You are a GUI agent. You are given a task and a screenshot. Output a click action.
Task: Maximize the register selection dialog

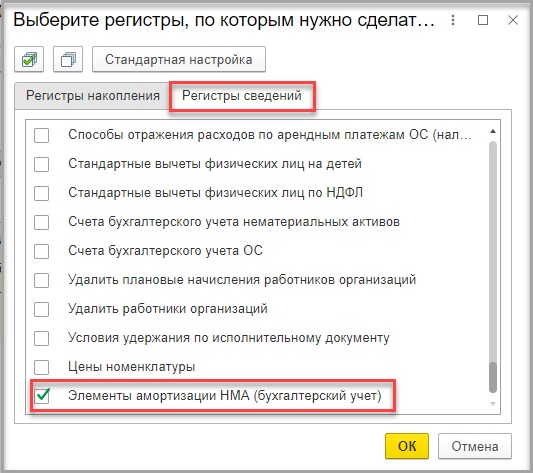pos(483,20)
